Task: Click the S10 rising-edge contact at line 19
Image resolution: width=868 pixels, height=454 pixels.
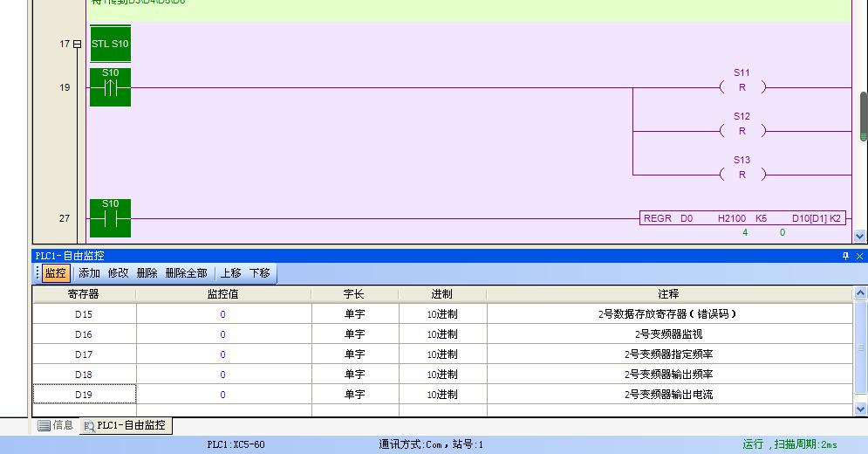Action: point(110,87)
